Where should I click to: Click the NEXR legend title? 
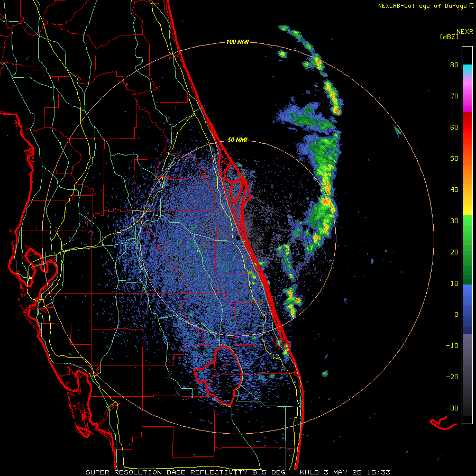(465, 32)
